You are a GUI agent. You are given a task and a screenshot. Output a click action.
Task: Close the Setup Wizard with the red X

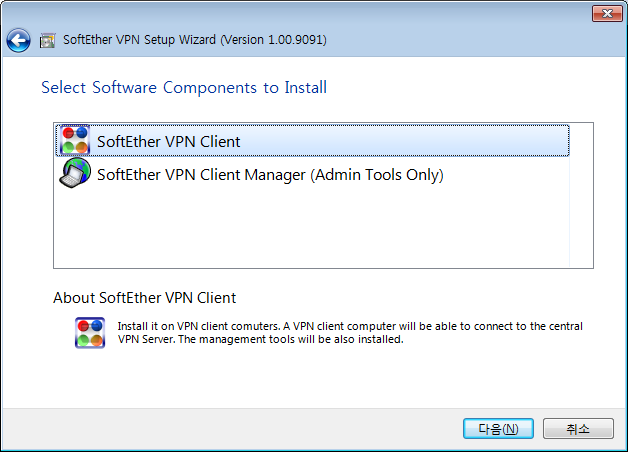(607, 14)
